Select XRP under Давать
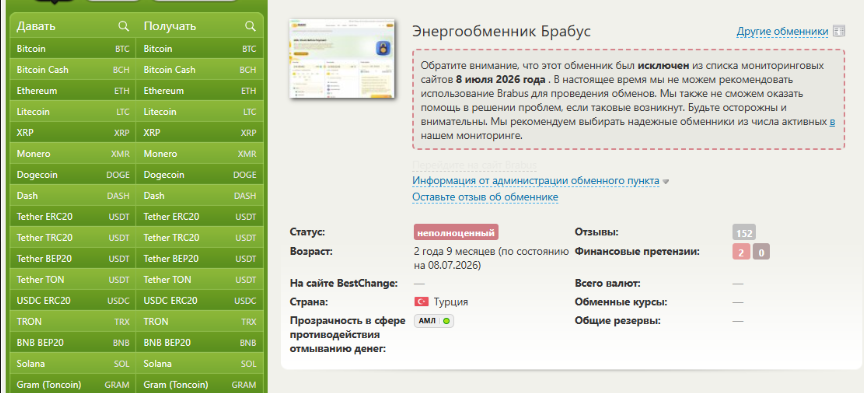Image resolution: width=864 pixels, height=393 pixels. [x=73, y=132]
